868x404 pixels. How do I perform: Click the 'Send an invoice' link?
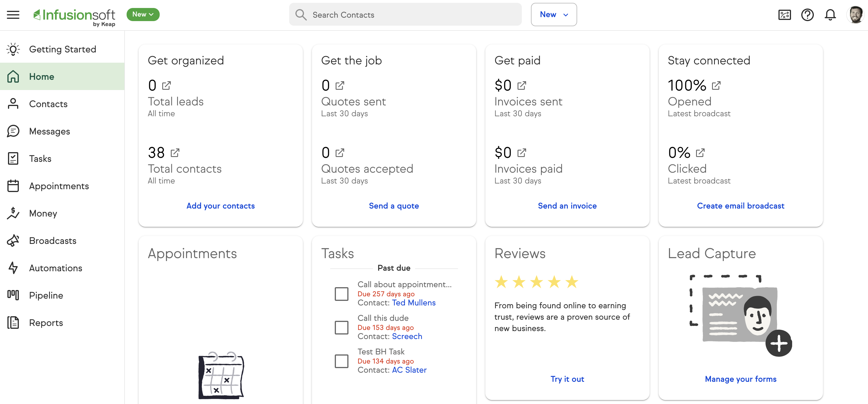(567, 206)
